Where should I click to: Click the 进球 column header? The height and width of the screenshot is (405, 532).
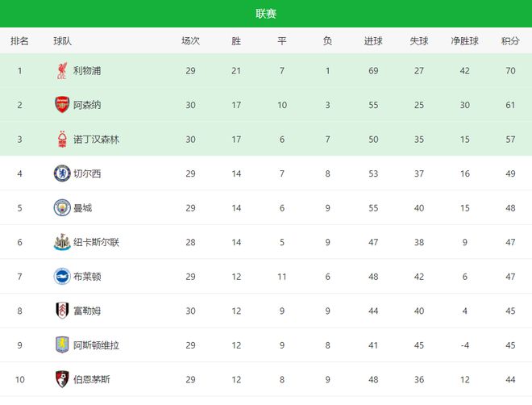[x=373, y=41]
